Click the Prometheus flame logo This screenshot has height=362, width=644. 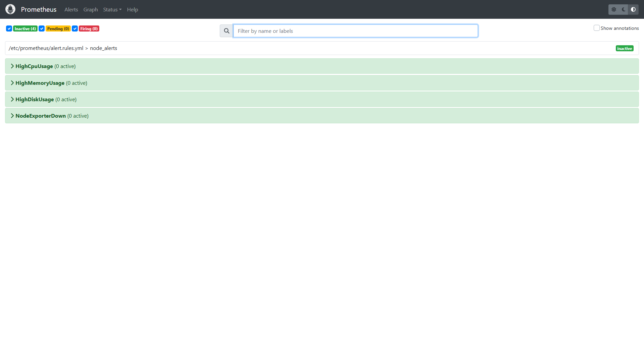point(10,9)
